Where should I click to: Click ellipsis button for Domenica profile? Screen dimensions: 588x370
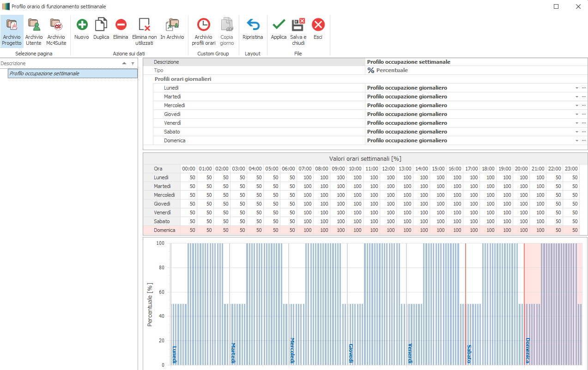coord(583,140)
